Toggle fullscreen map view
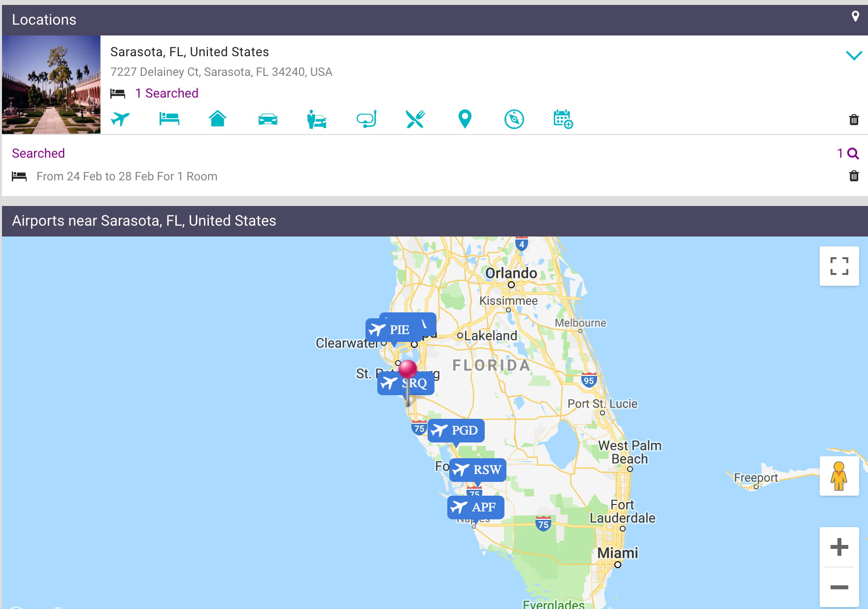This screenshot has width=868, height=609. click(x=839, y=266)
